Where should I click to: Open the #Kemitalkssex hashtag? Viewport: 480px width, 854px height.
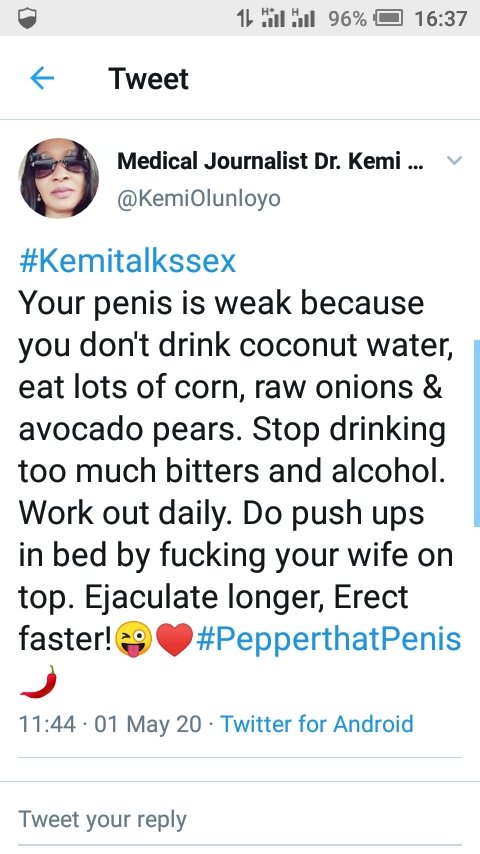(x=127, y=261)
